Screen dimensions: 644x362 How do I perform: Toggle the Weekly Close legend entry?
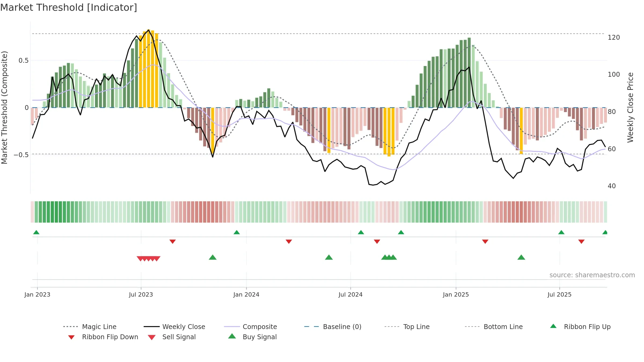pyautogui.click(x=174, y=327)
